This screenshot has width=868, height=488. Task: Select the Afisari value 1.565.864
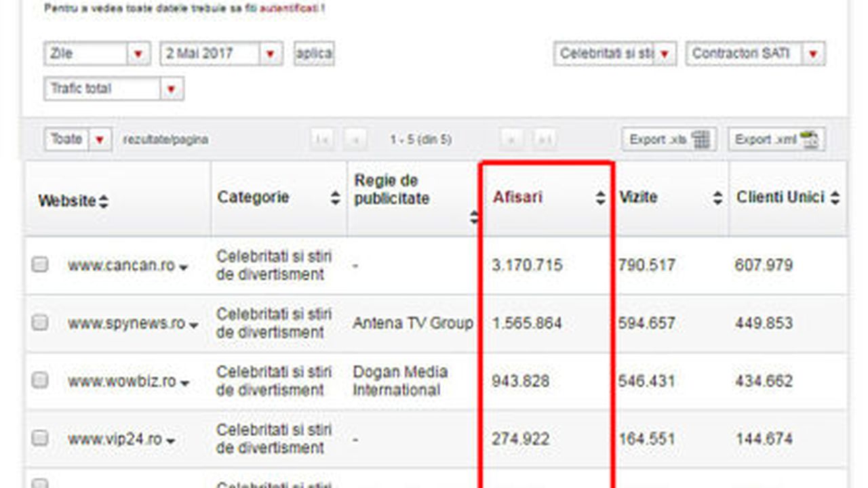coord(527,323)
